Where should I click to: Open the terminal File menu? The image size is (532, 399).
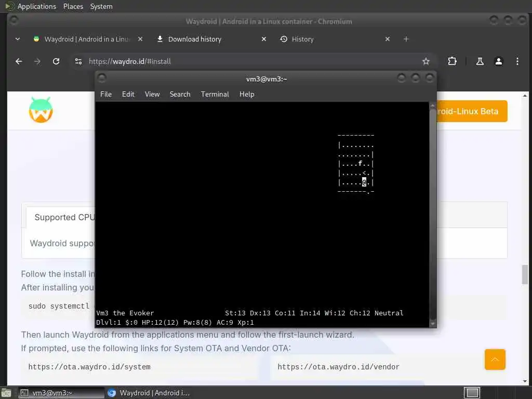click(x=106, y=95)
